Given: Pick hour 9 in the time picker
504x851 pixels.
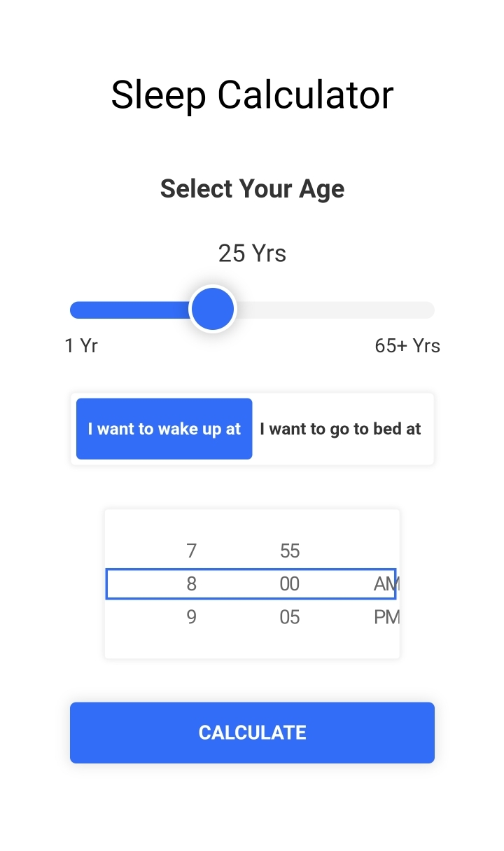Looking at the screenshot, I should point(191,617).
